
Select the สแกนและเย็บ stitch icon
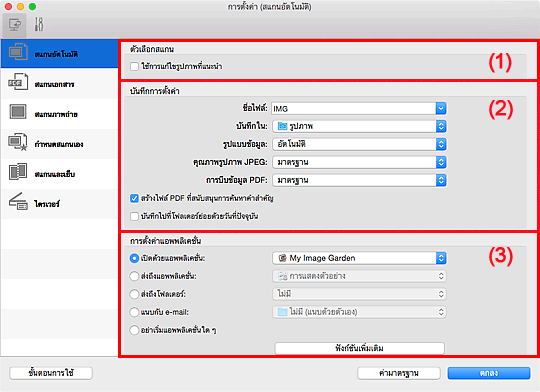18,172
